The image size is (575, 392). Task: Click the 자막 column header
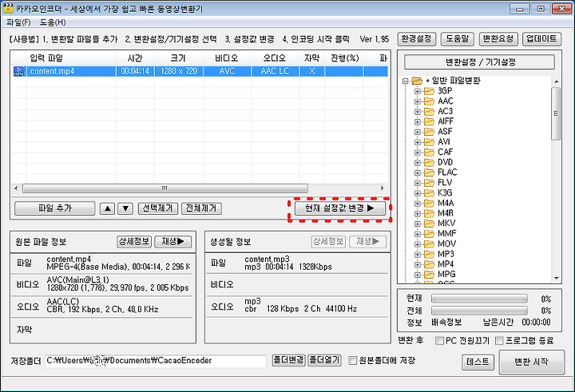click(x=311, y=58)
